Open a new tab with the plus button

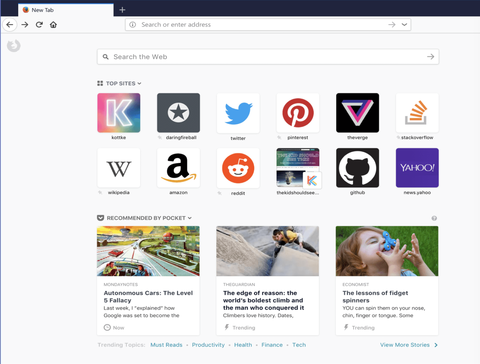click(x=122, y=10)
